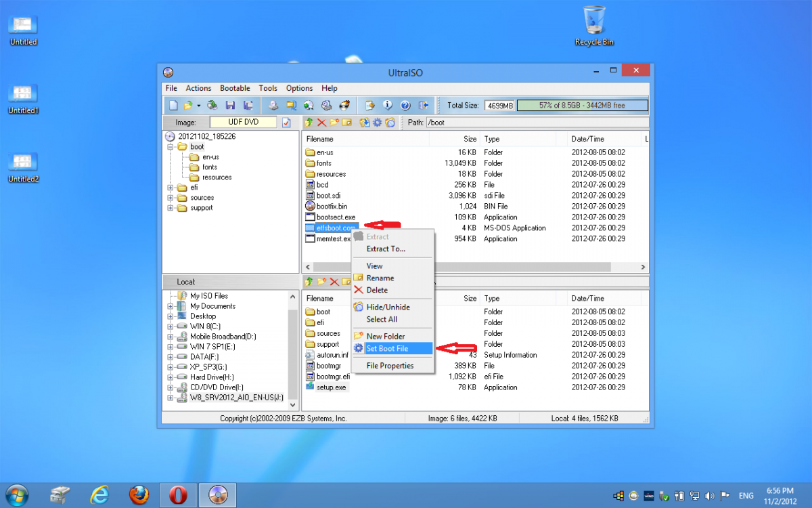The width and height of the screenshot is (812, 508).
Task: Click the Mount to virtual drive icon
Action: pos(326,106)
